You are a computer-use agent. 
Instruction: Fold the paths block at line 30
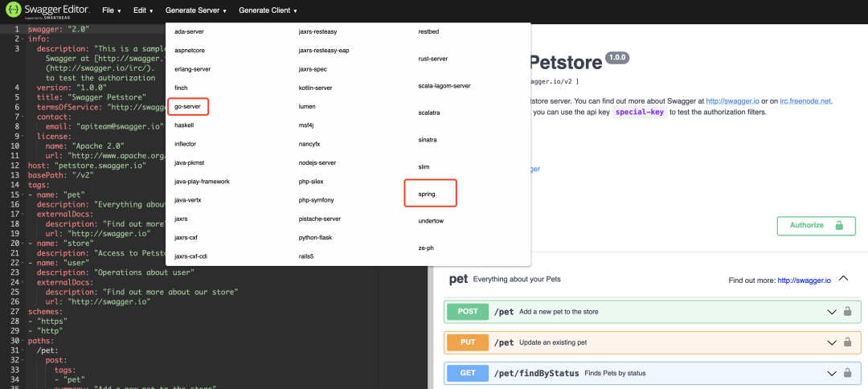[23, 341]
